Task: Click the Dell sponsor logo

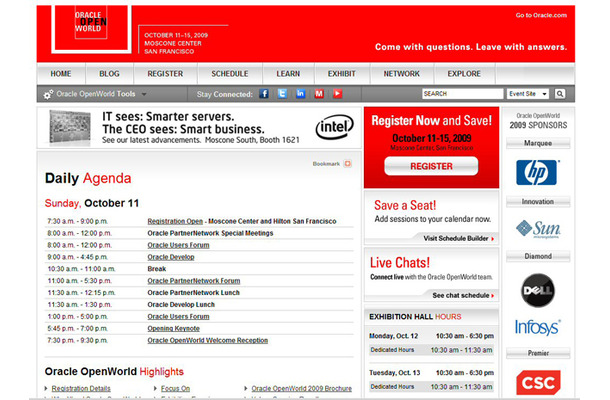Action: (x=536, y=288)
